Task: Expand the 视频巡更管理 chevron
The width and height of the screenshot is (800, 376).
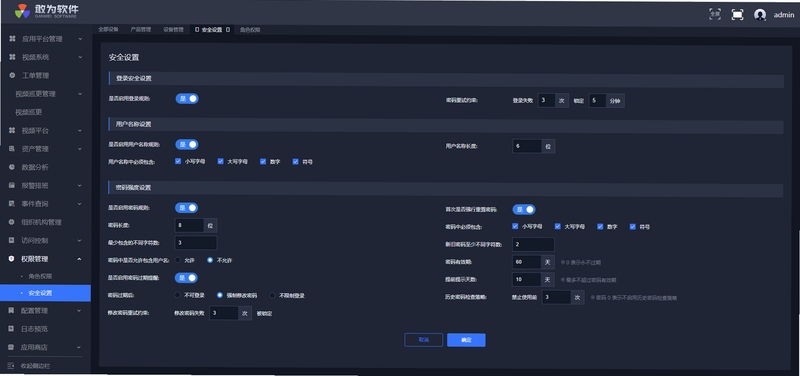Action: coord(80,94)
